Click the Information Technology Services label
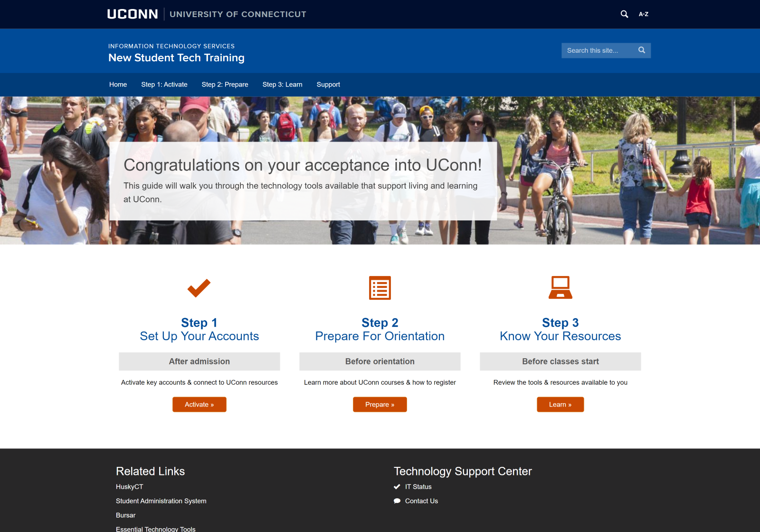Image resolution: width=760 pixels, height=532 pixels. click(x=171, y=46)
